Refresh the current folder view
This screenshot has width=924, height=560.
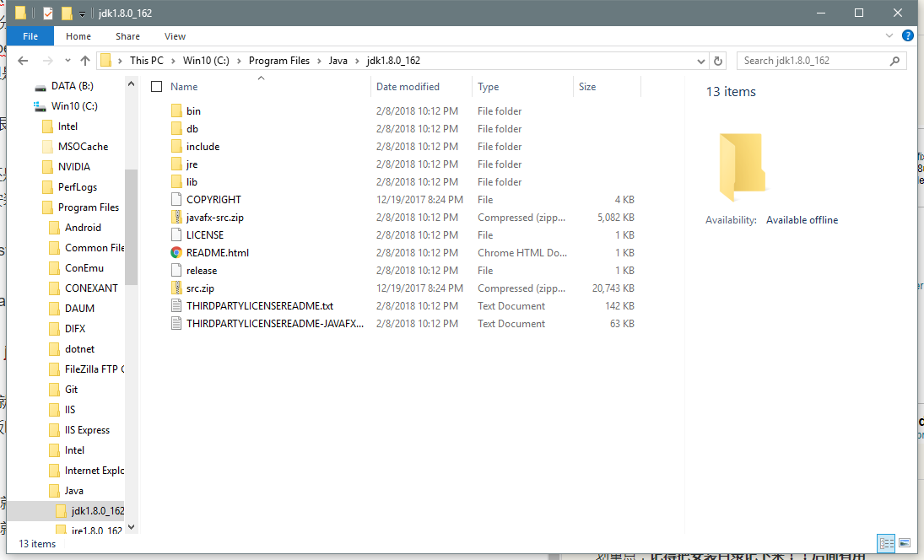(x=718, y=61)
